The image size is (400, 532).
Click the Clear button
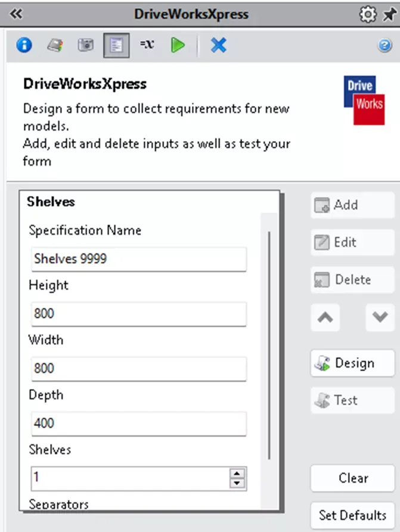click(352, 478)
